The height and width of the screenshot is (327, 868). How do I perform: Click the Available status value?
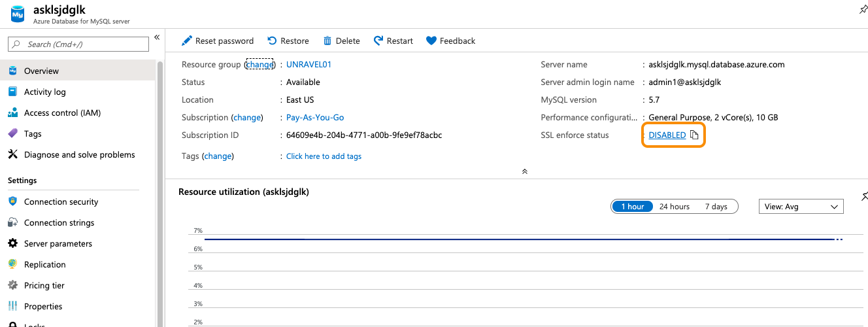coord(303,82)
